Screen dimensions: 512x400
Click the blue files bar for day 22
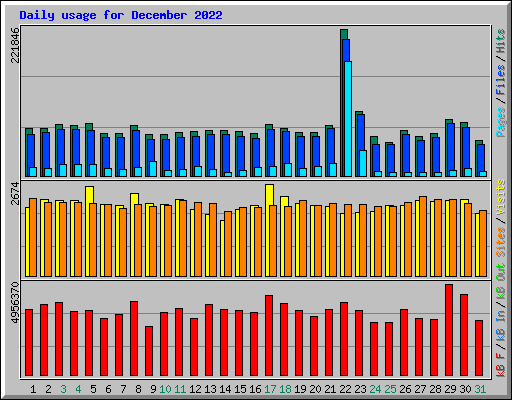coord(346,50)
